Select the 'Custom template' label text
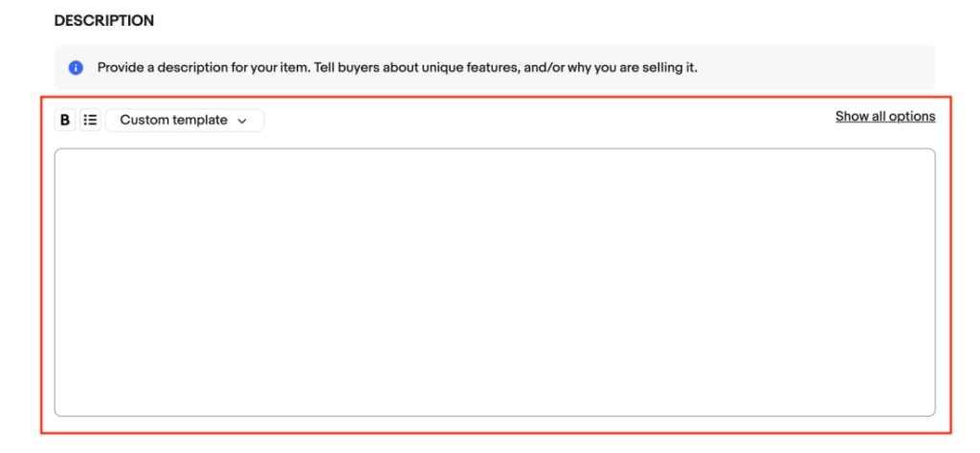Image resolution: width=980 pixels, height=453 pixels. (174, 120)
